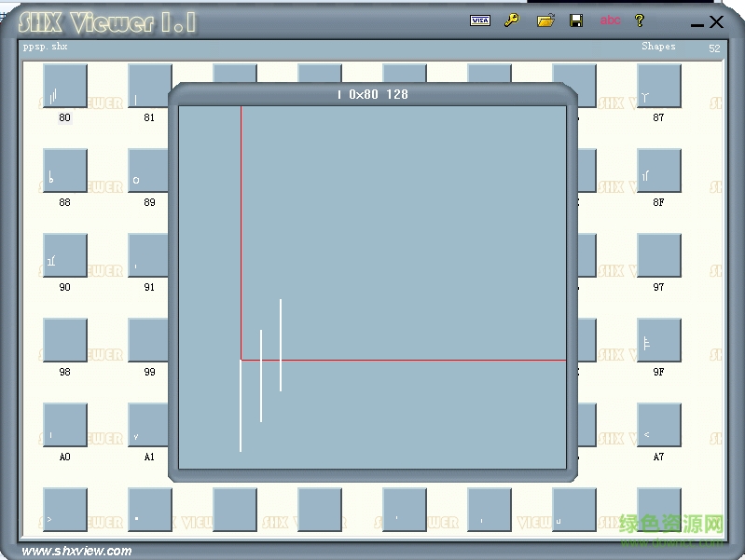745x560 pixels.
Task: Select the shape thumbnail labeled 88
Action: coord(65,171)
